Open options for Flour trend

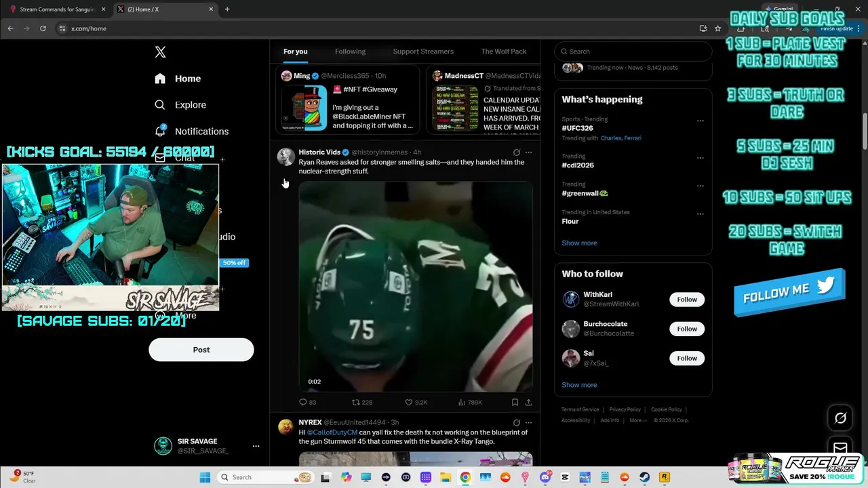pyautogui.click(x=701, y=214)
